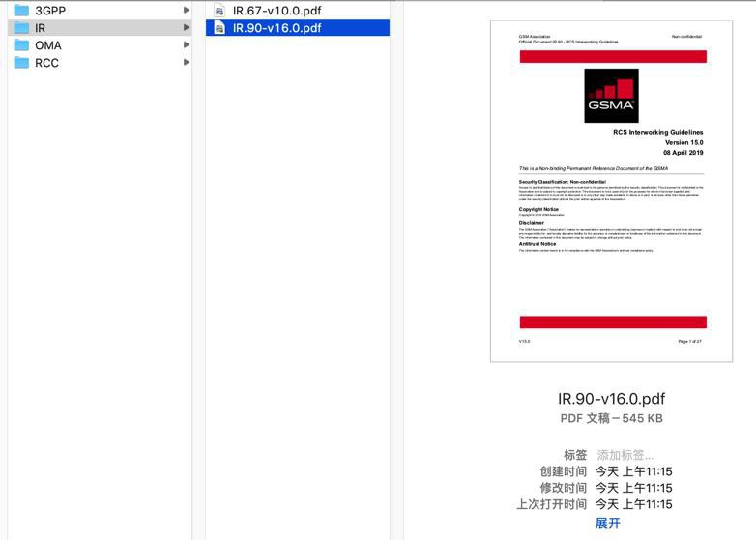Click the 修改时间 value 今天 上午11:15
Screen dimensions: 756x540
pyautogui.click(x=633, y=488)
